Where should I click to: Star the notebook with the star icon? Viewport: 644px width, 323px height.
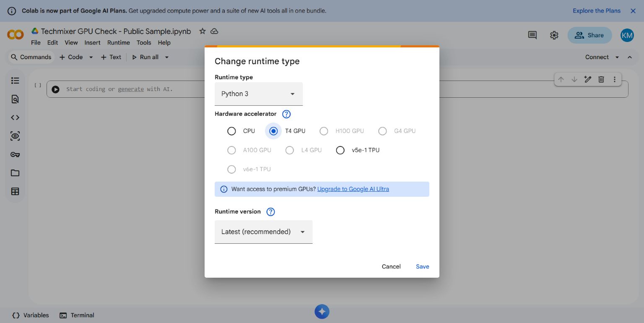203,31
